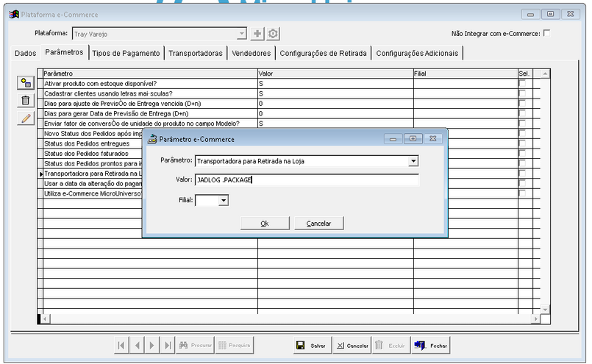Click Cancelar in Parâmetro e-Commerce dialog
This screenshot has height=364, width=592.
318,223
